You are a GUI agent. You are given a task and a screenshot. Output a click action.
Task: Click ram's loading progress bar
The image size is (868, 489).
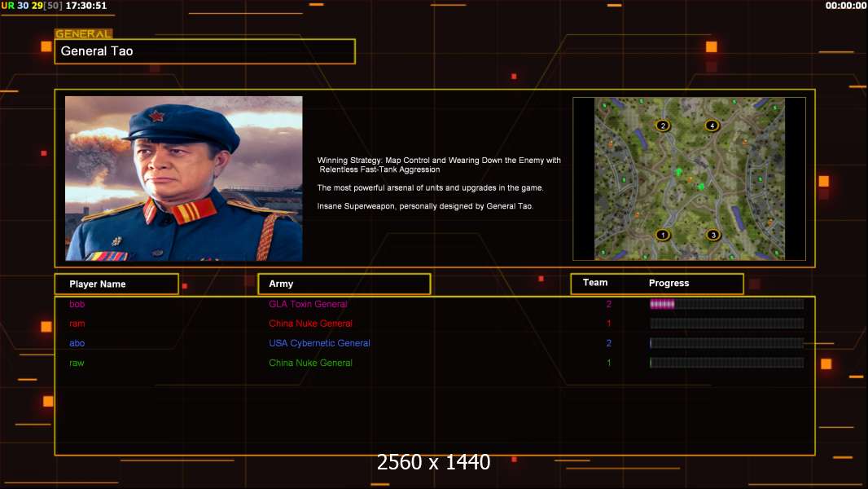coord(726,324)
